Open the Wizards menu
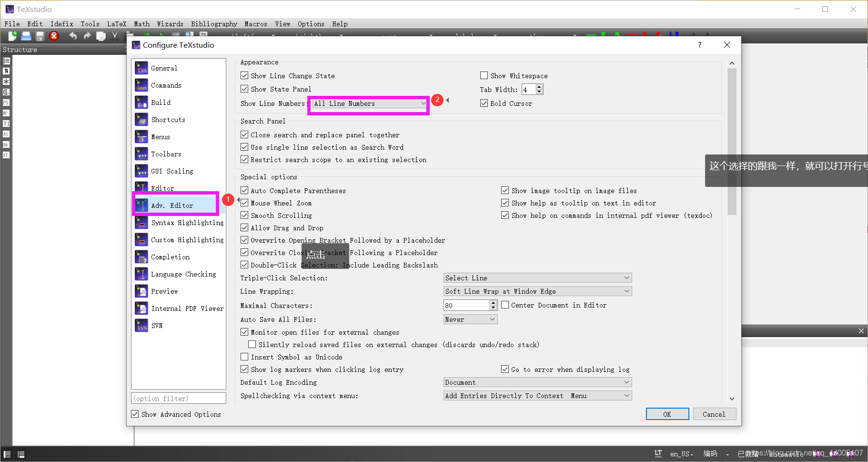This screenshot has width=868, height=462. [x=170, y=24]
